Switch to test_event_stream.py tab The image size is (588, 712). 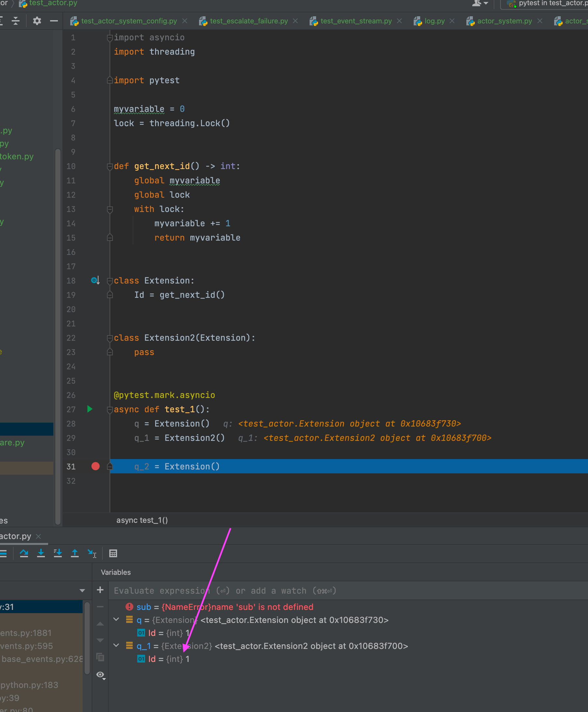356,21
